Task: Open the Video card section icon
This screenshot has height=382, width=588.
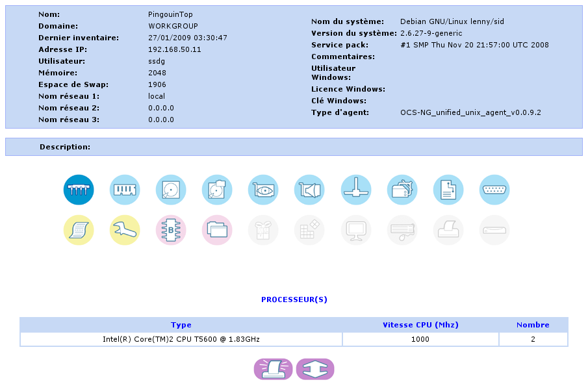Action: click(x=263, y=190)
